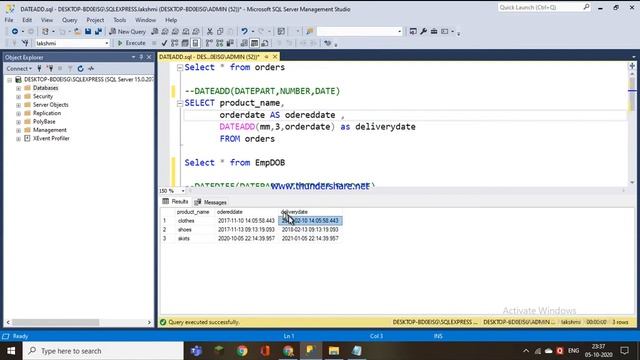
Task: Open the Tools menu
Action: coord(120,20)
